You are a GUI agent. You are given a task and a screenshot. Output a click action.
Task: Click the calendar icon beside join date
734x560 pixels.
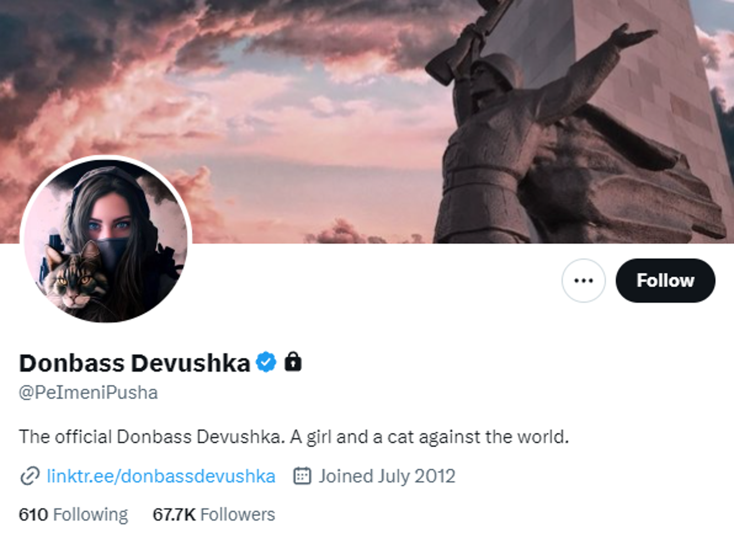[302, 476]
